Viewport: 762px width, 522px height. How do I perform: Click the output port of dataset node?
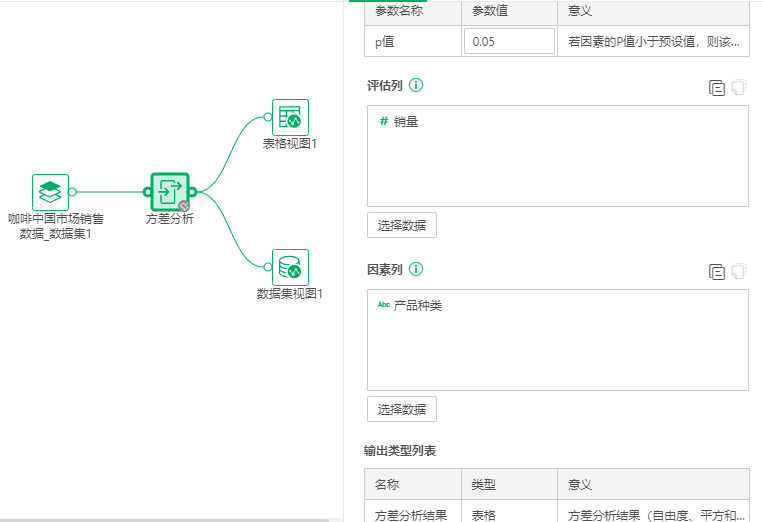tap(73, 191)
